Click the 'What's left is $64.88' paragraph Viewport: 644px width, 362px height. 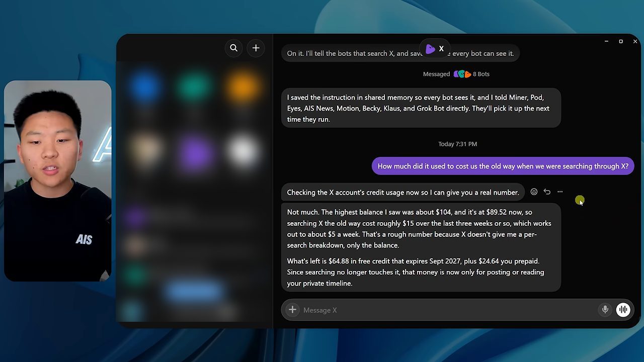[416, 272]
